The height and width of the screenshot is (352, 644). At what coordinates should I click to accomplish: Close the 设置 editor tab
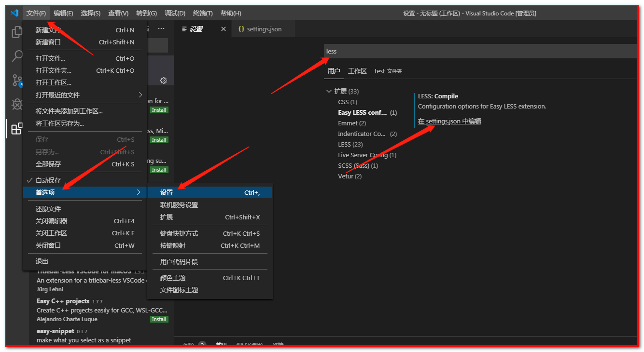click(224, 29)
